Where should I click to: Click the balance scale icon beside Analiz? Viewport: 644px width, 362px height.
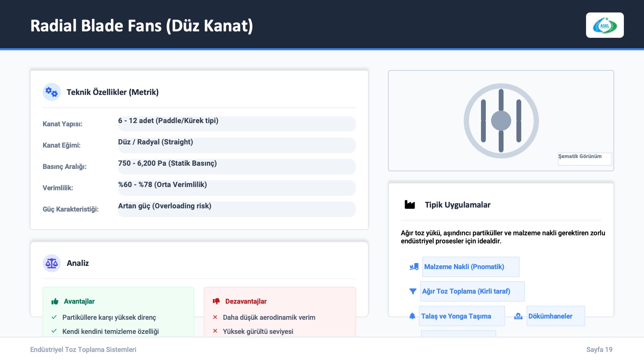click(52, 263)
